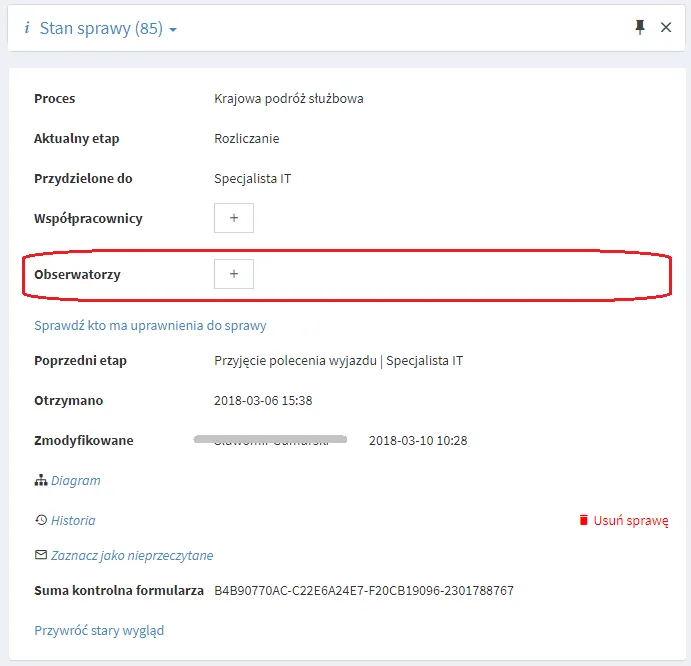Open the Diagram link
Image resolution: width=691 pixels, height=666 pixels.
[76, 480]
